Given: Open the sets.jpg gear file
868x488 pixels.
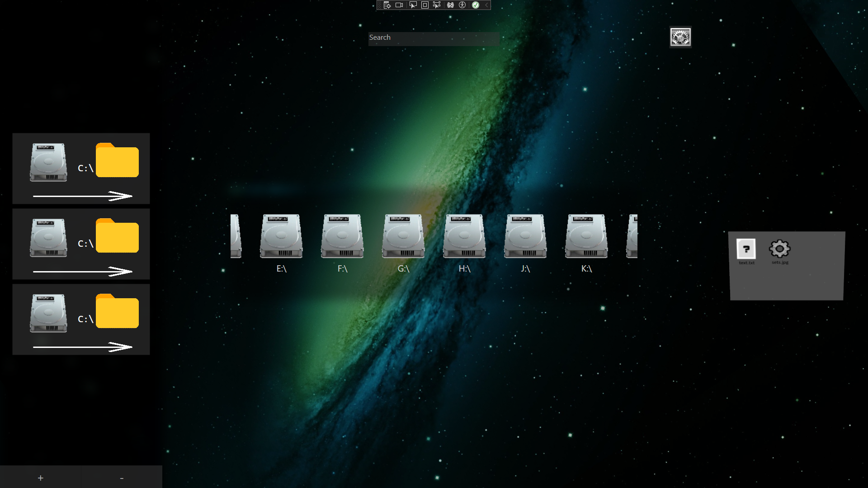Looking at the screenshot, I should pos(779,249).
